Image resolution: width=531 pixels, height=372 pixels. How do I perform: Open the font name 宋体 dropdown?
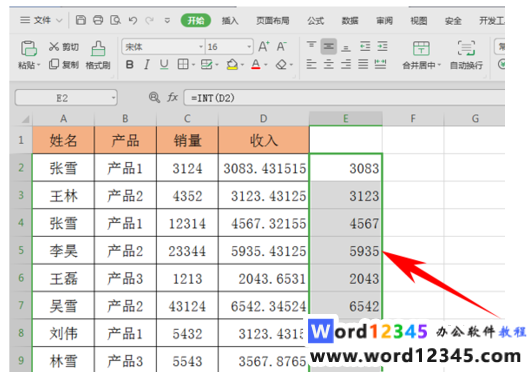[201, 47]
